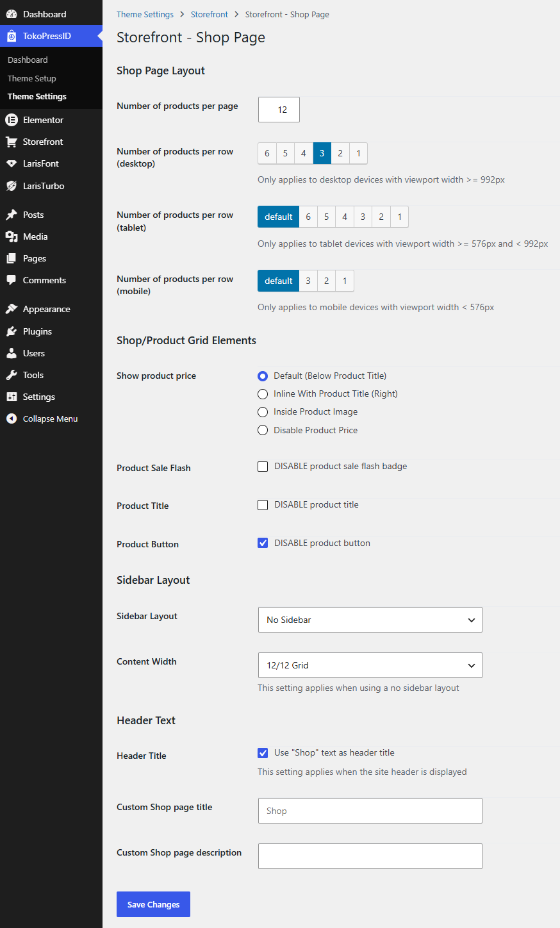This screenshot has height=928, width=560.
Task: Select default for tablet products per row
Action: (279, 217)
